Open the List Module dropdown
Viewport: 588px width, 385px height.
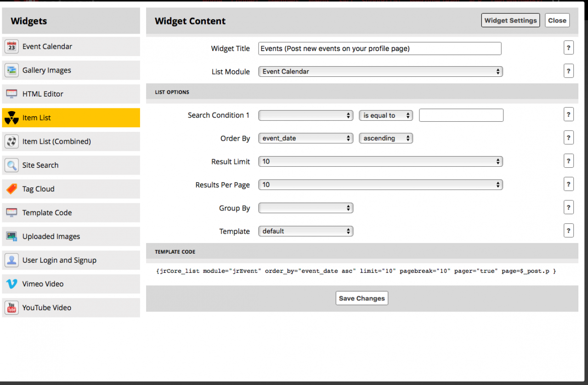click(380, 72)
